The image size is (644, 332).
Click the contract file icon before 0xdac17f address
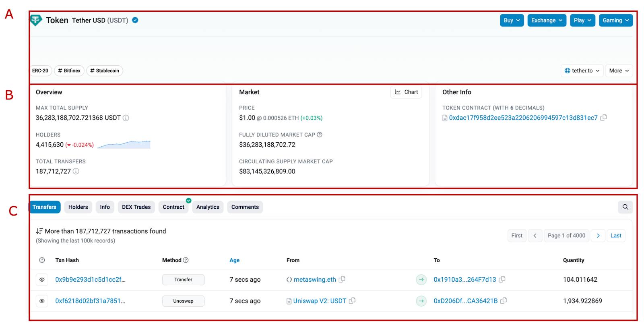coord(445,118)
